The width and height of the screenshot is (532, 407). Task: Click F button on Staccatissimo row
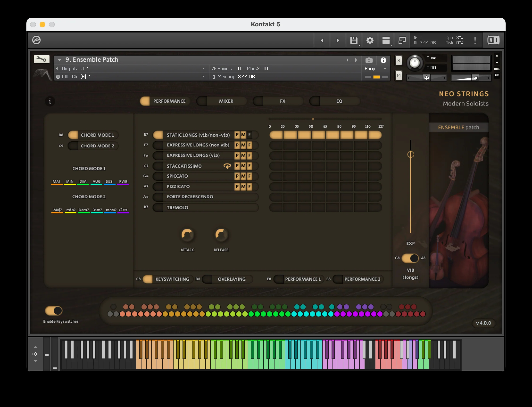pos(249,166)
